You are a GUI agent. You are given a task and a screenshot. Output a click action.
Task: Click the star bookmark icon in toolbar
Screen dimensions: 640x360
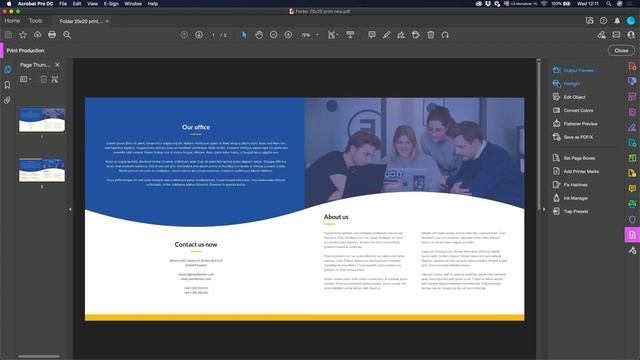click(23, 35)
